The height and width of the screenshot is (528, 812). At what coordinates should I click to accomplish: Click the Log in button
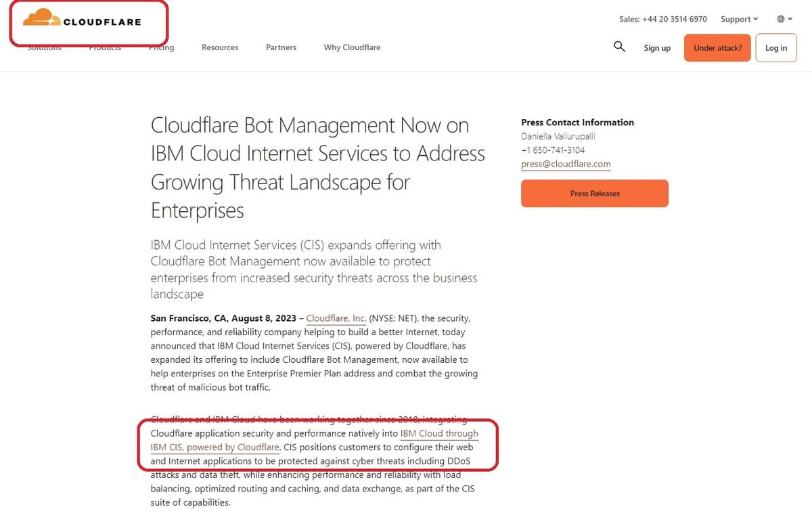(776, 48)
